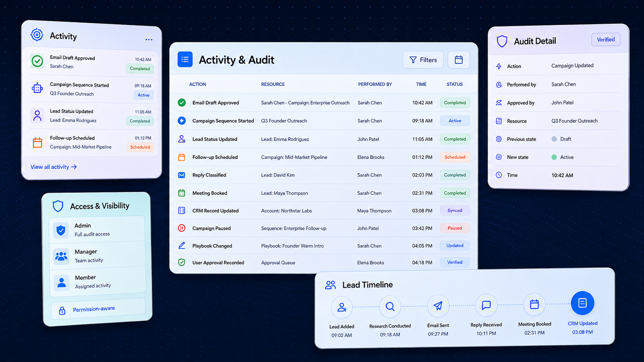Click the Permission-aware lock button
This screenshot has width=644, height=362.
point(98,309)
